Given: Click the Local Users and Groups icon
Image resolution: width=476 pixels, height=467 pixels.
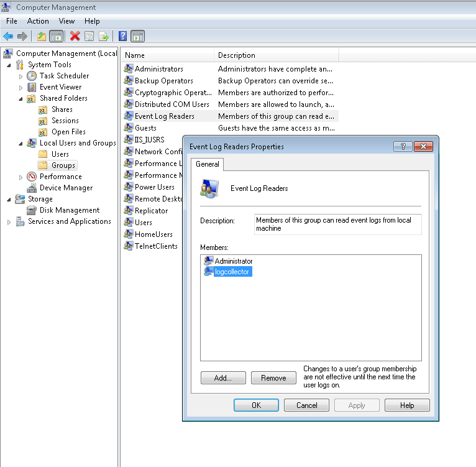Looking at the screenshot, I should coord(32,143).
